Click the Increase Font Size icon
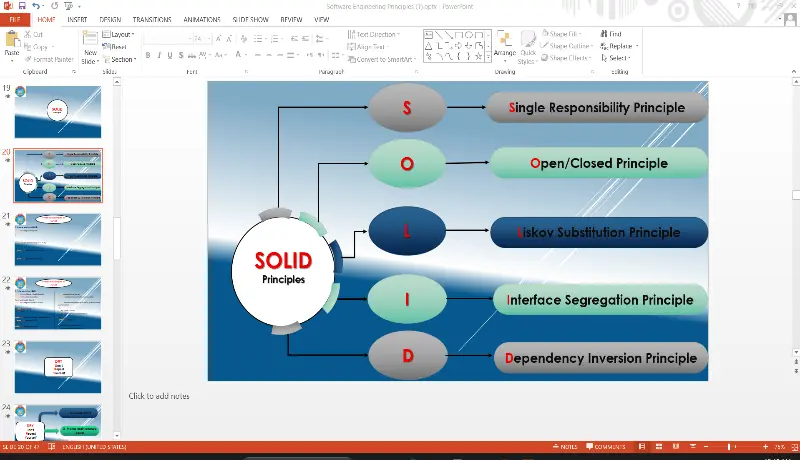 tap(218, 39)
